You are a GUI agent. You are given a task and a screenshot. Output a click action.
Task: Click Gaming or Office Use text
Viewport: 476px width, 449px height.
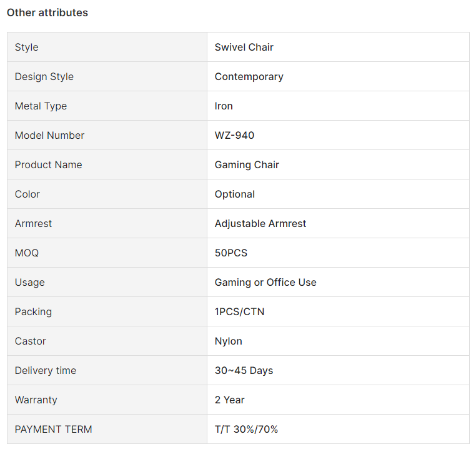(x=265, y=283)
